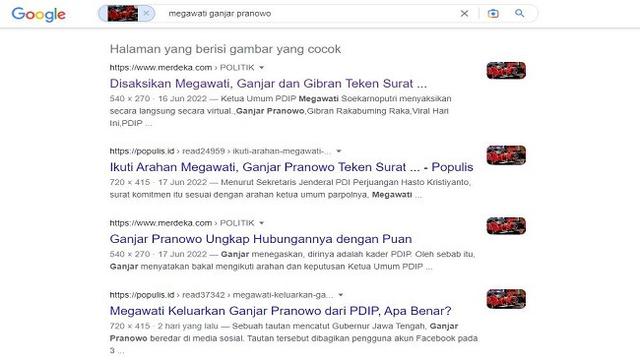640x360 pixels.
Task: Open the Google logo homepage
Action: [38, 14]
